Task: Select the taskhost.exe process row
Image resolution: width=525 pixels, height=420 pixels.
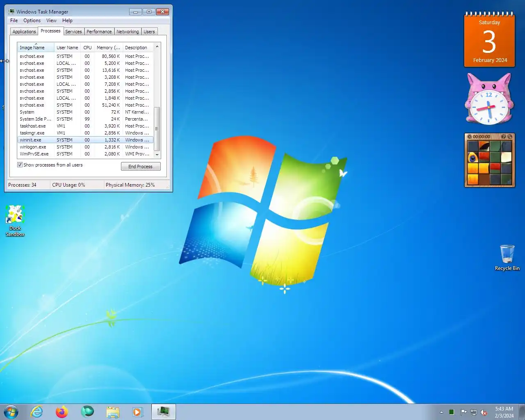Action: [x=85, y=126]
